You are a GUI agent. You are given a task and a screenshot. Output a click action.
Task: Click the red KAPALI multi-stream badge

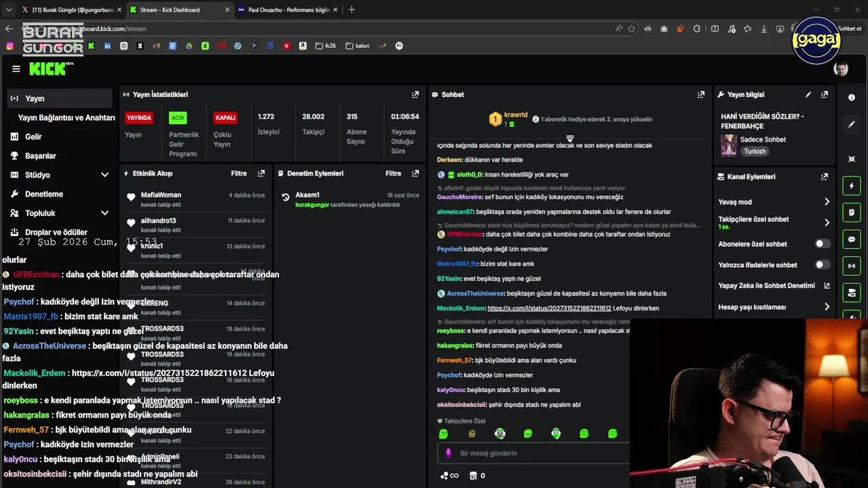pos(225,117)
